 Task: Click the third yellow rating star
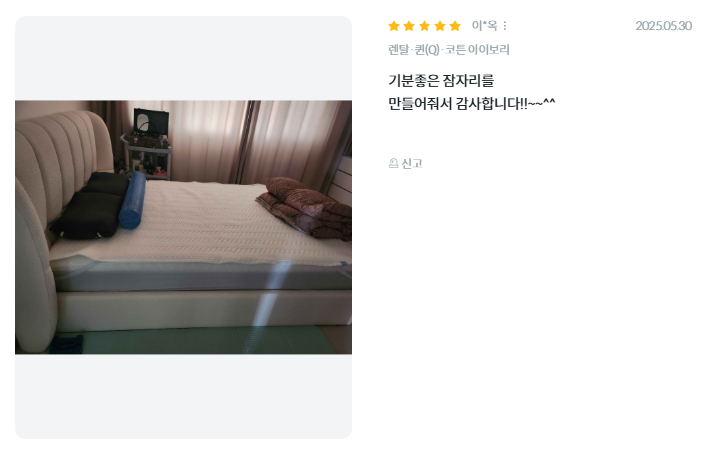pos(424,26)
